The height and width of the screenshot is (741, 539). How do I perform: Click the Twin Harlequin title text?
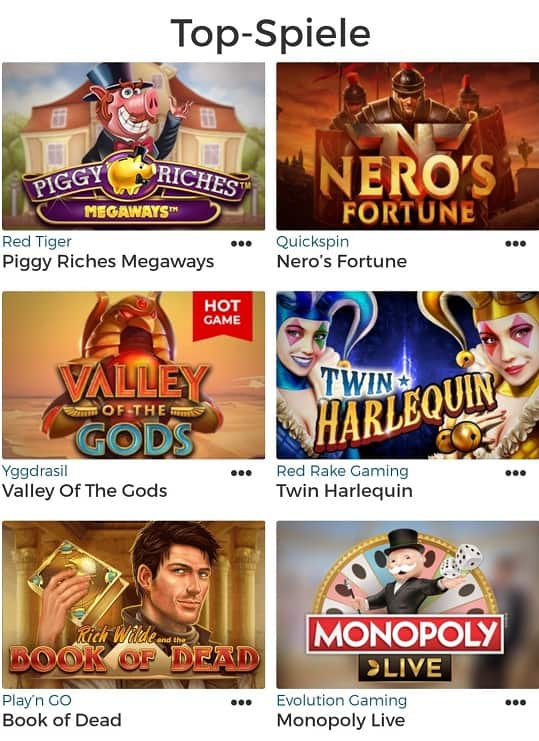[344, 491]
